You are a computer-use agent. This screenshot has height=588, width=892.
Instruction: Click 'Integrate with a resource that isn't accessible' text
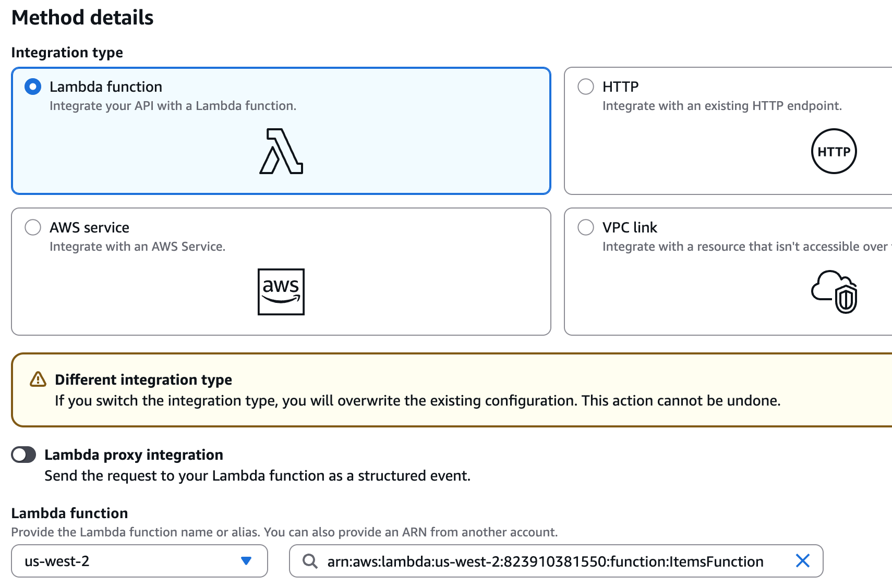[x=746, y=247]
